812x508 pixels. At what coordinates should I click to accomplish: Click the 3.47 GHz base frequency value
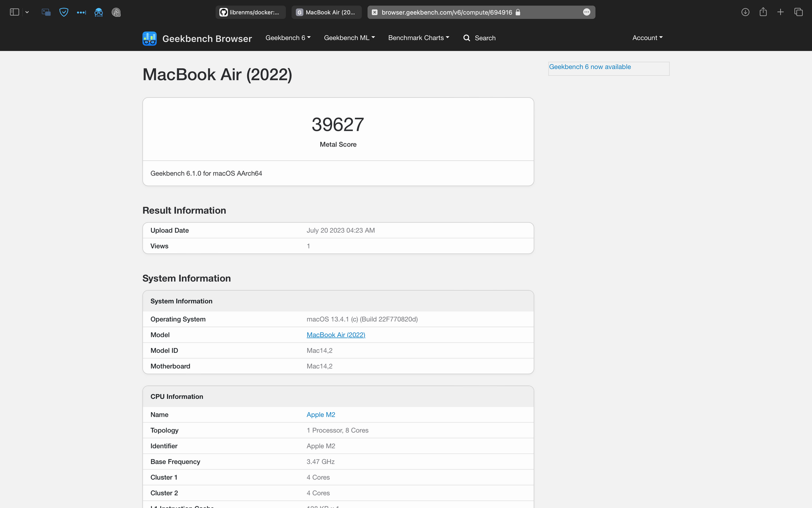click(x=320, y=462)
